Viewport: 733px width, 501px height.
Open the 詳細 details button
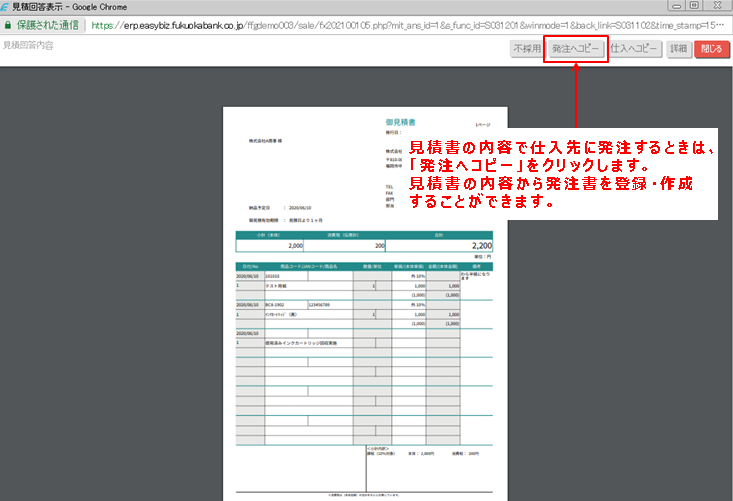[x=678, y=48]
